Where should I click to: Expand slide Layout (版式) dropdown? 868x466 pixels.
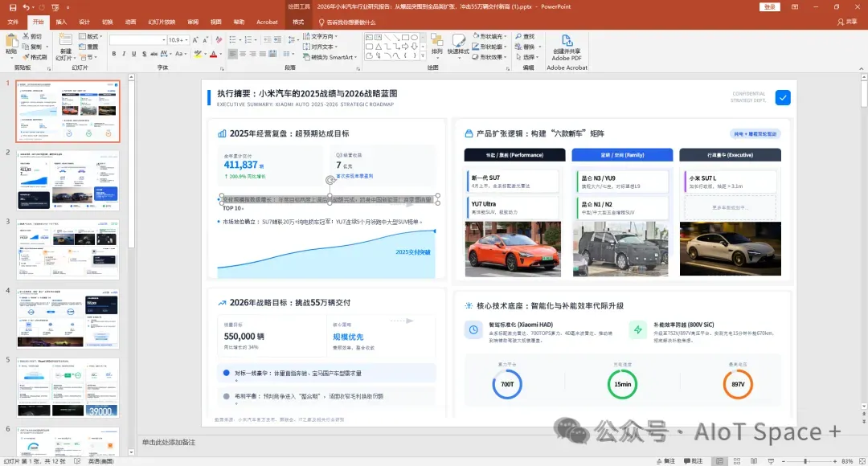coord(91,36)
